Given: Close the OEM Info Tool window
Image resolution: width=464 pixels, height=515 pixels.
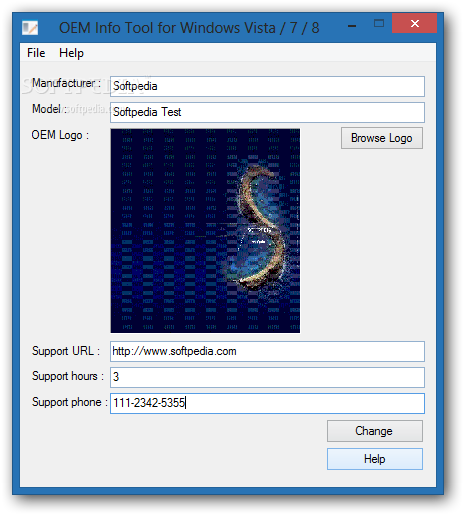Looking at the screenshot, I should pyautogui.click(x=415, y=23).
